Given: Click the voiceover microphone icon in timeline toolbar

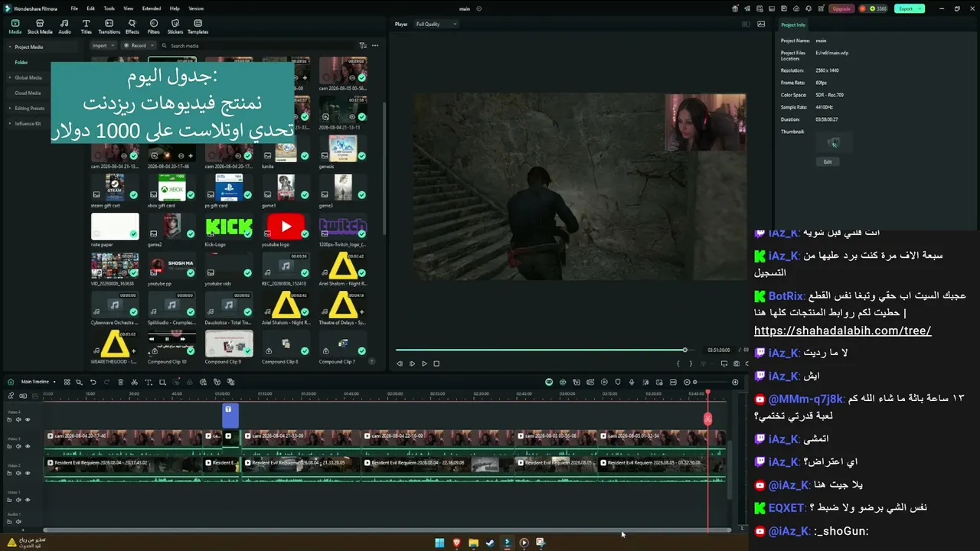Looking at the screenshot, I should (x=632, y=382).
